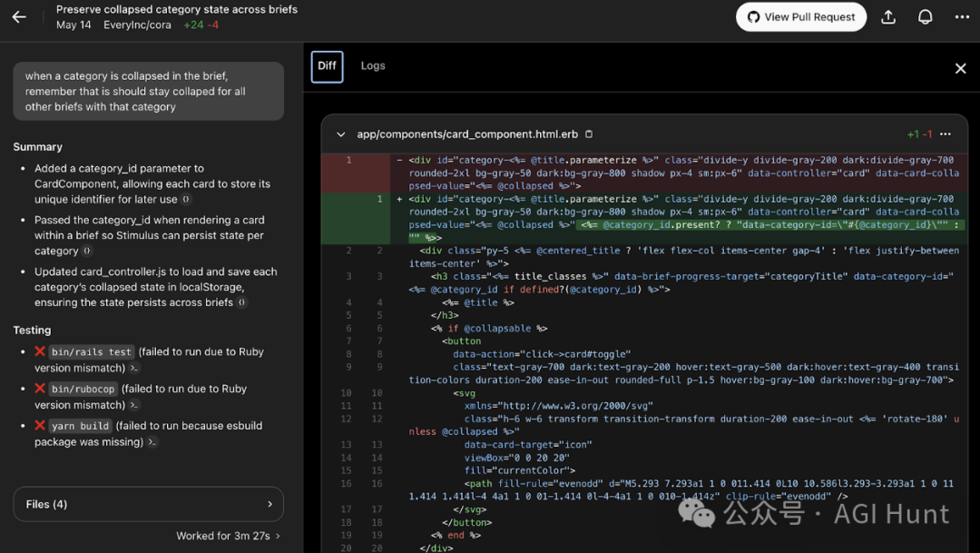
Task: Close the diff panel with X
Action: (x=961, y=68)
